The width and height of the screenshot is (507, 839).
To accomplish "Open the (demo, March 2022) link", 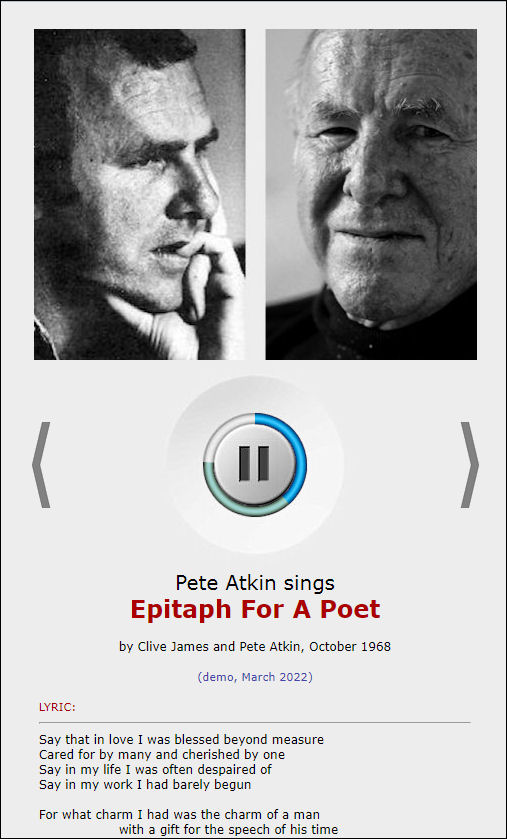I will [255, 677].
